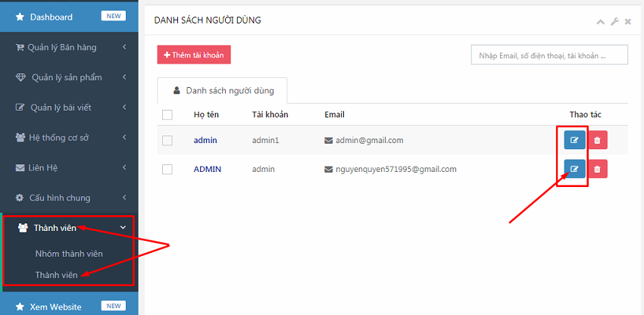The image size is (644, 315).
Task: Tick the checkbox for the ADMIN row
Action: coord(167,169)
